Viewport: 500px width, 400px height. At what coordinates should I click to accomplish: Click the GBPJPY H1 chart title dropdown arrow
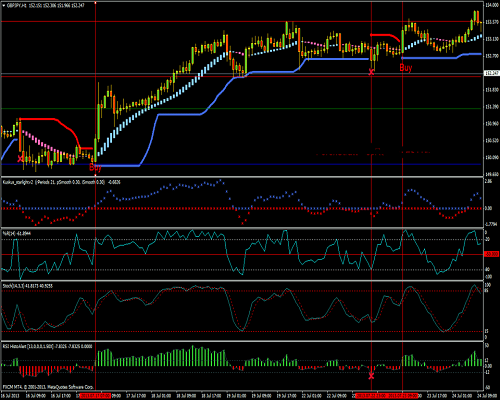pyautogui.click(x=4, y=6)
